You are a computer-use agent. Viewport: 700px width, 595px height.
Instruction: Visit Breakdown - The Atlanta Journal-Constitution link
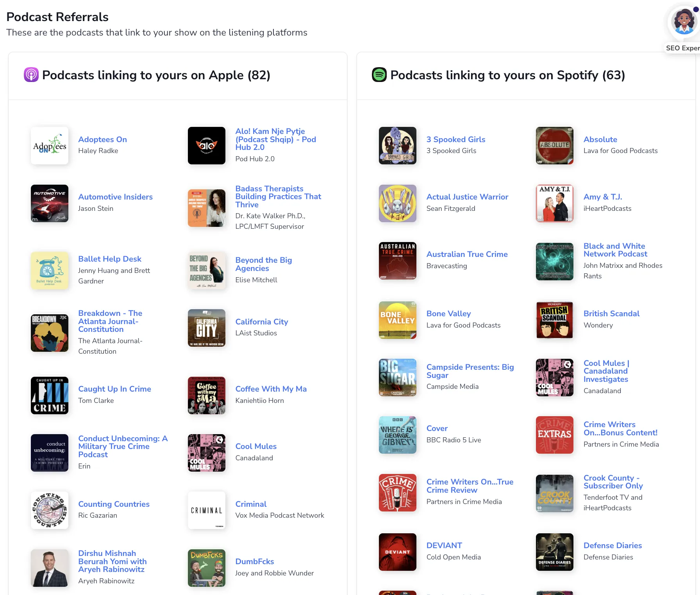point(110,321)
